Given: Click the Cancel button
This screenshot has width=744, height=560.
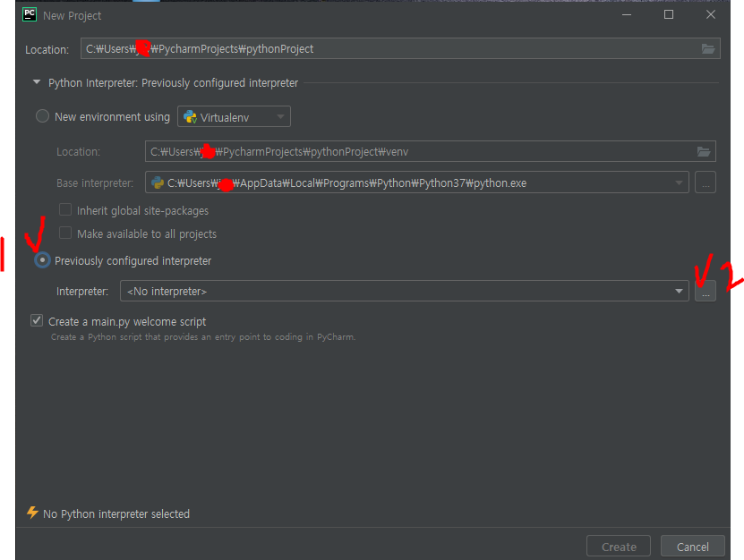Looking at the screenshot, I should (x=692, y=547).
